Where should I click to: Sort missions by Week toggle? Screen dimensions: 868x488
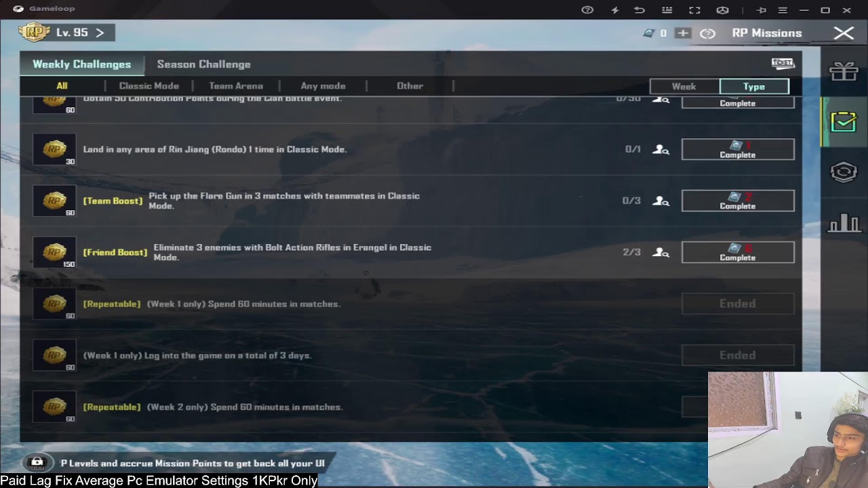click(684, 87)
